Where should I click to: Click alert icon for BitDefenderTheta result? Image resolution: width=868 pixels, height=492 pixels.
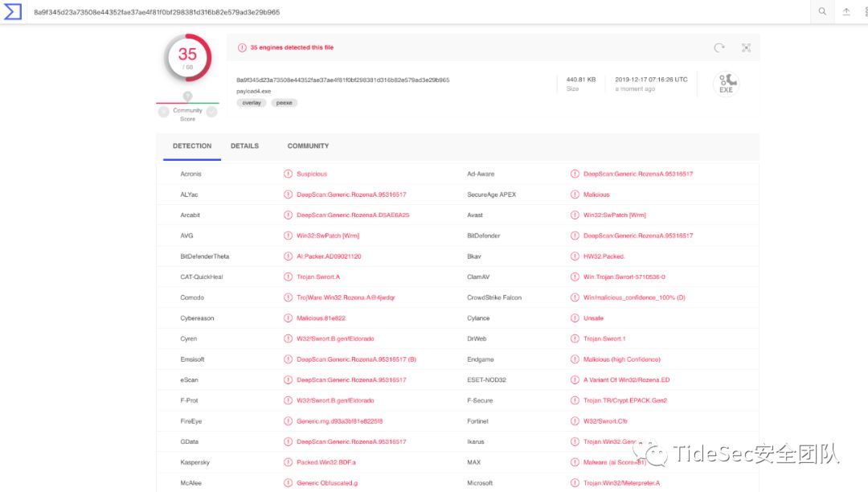click(x=288, y=256)
